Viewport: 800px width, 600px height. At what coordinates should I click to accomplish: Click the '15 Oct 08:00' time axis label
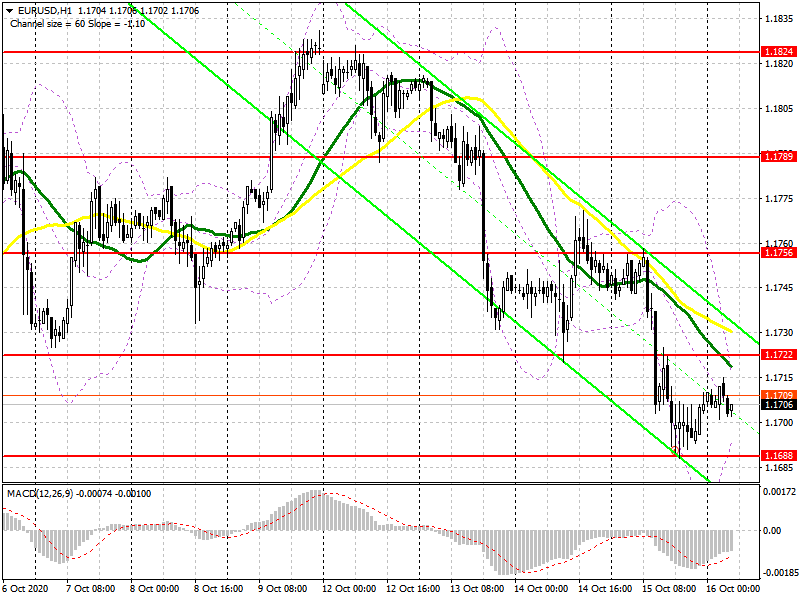[669, 589]
